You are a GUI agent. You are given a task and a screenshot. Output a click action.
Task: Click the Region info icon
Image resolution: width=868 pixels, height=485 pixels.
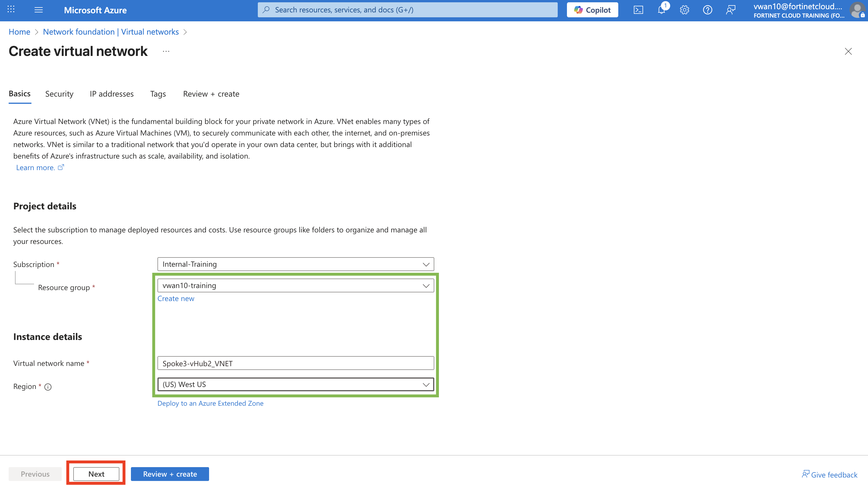pos(48,387)
